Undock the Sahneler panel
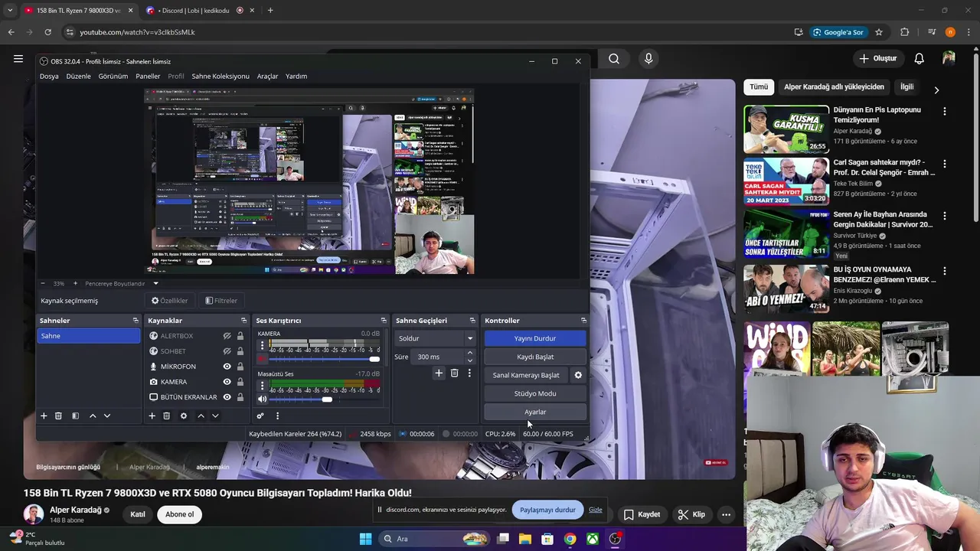This screenshot has width=980, height=551. point(136,321)
